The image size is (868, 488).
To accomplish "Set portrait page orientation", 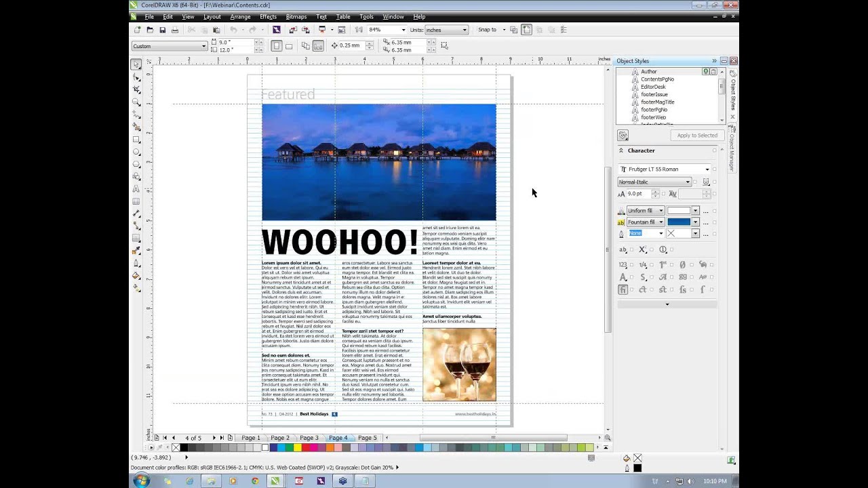I will (x=276, y=46).
